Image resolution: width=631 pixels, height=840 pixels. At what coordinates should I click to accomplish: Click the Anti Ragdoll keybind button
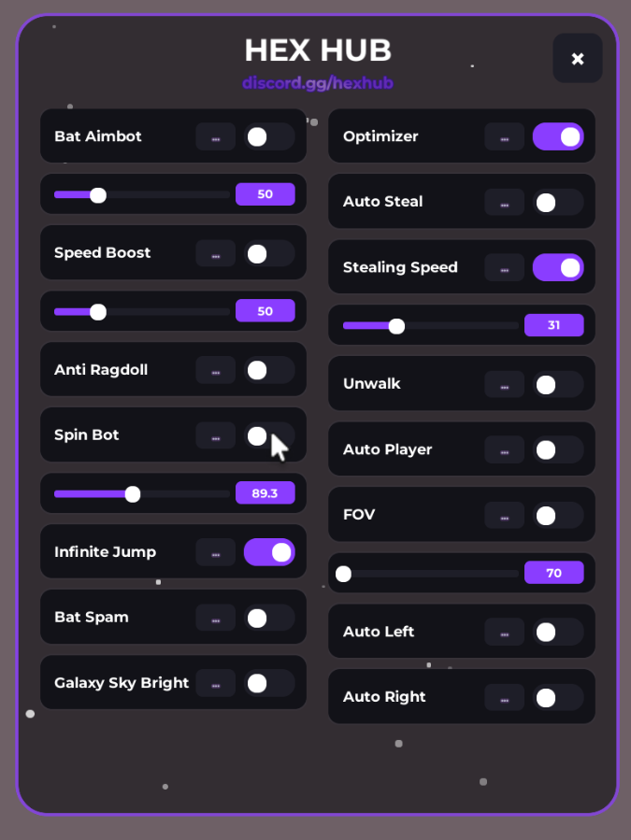pyautogui.click(x=216, y=371)
